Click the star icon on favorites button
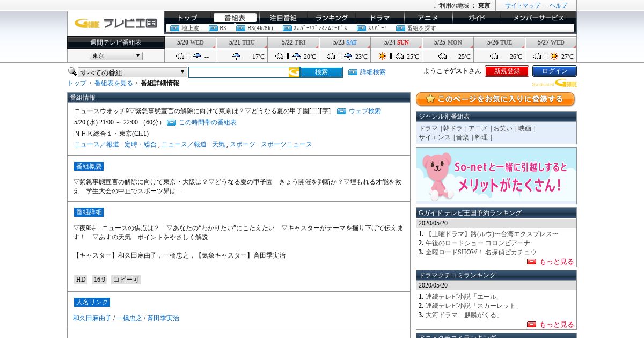 (x=430, y=99)
